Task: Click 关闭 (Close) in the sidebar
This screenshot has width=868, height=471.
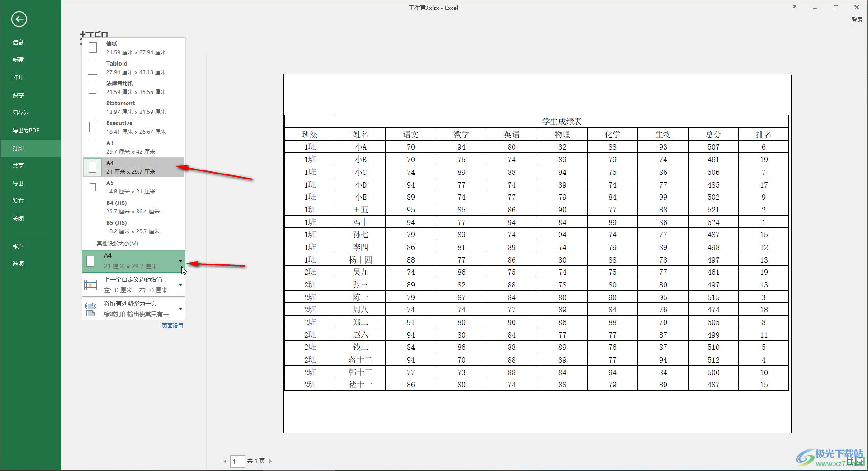Action: (x=31, y=218)
